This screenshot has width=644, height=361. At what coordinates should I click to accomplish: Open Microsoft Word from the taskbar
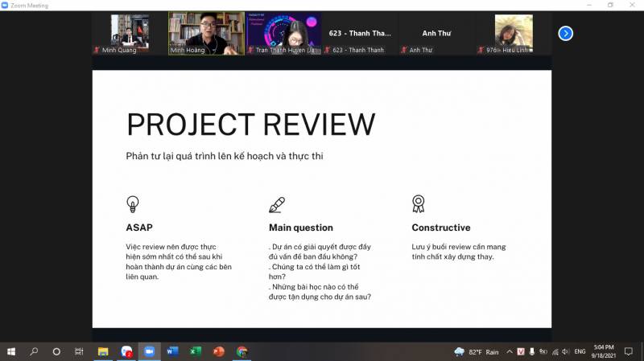[x=172, y=351]
